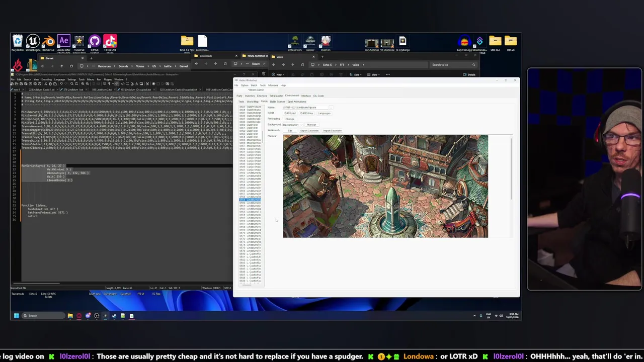Click the Languages button

(x=324, y=113)
